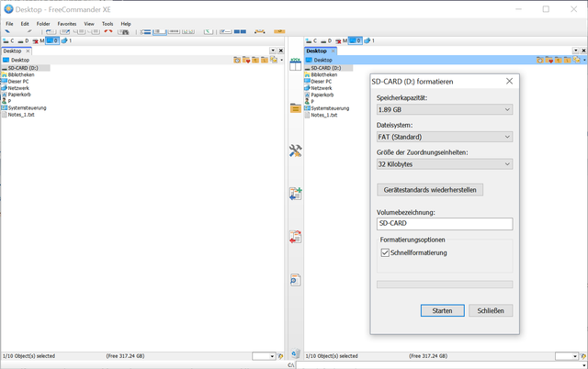Viewport: 588px width, 369px height.
Task: Open the Favorites menu
Action: [x=67, y=24]
